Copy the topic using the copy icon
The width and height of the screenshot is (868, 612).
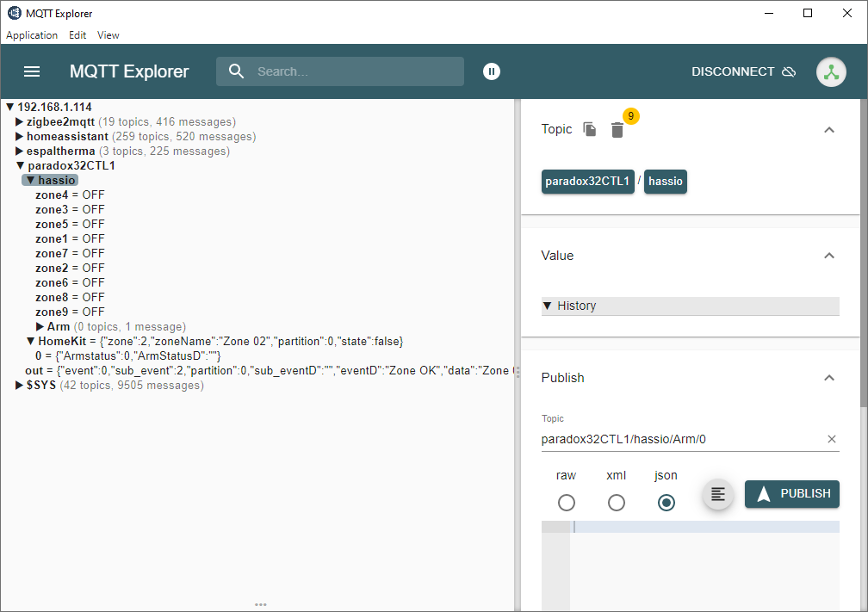(589, 128)
